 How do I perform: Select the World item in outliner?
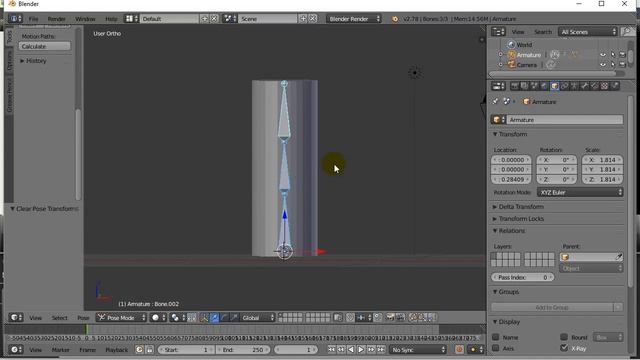(524, 45)
